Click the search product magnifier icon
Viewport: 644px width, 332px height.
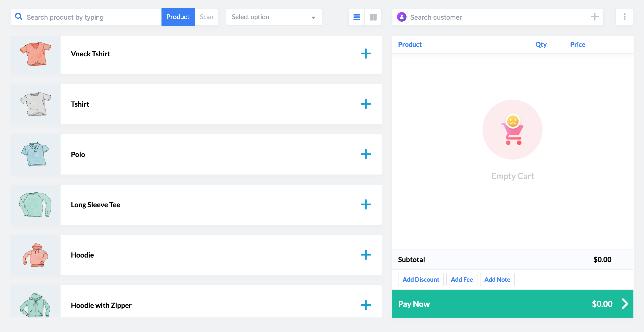tap(19, 17)
